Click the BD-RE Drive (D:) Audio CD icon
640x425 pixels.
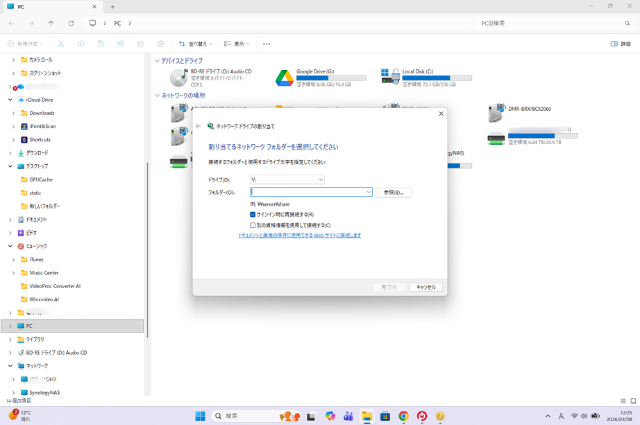tap(178, 76)
